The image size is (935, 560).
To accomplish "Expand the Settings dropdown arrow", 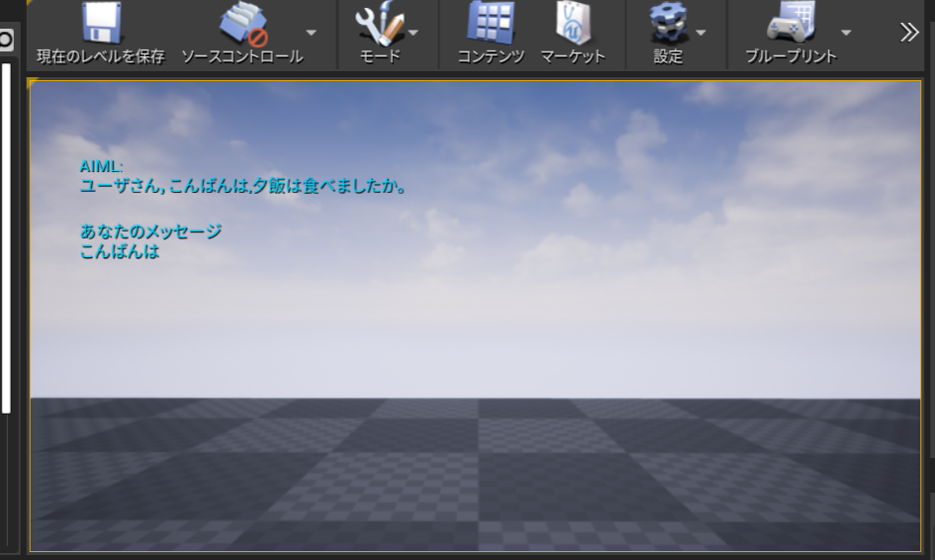I will (701, 33).
